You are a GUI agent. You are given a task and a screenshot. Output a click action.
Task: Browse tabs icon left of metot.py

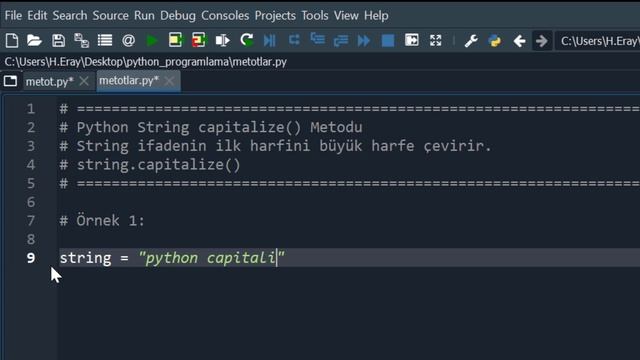tap(11, 81)
